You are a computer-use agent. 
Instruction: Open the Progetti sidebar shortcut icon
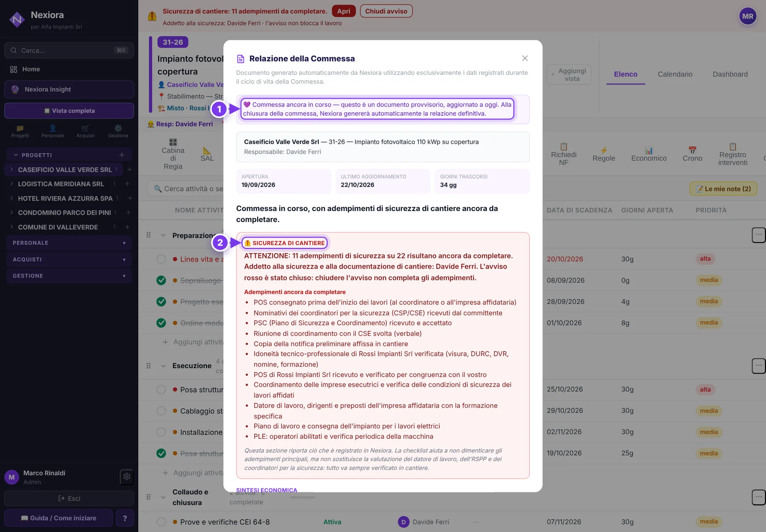[x=20, y=131]
